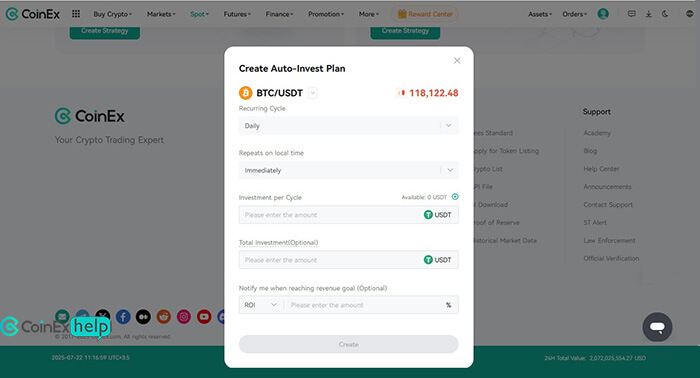Open the YouTube social icon
700x378 pixels.
tap(204, 317)
